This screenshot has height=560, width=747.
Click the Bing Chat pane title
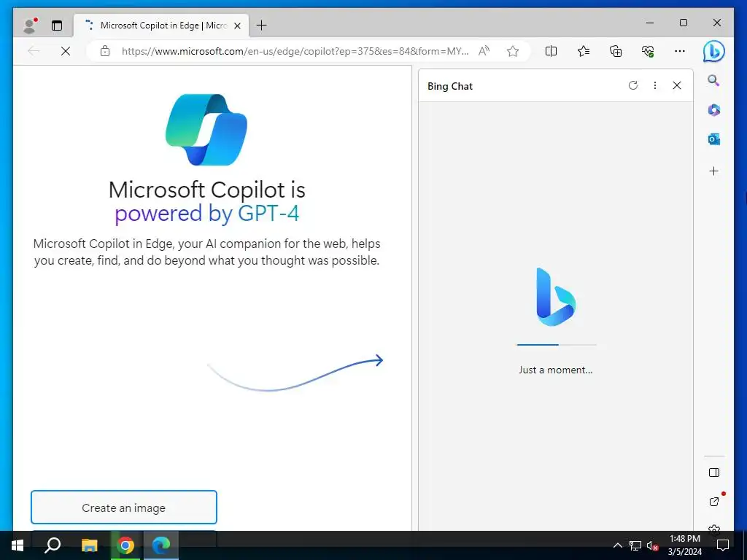pyautogui.click(x=450, y=86)
